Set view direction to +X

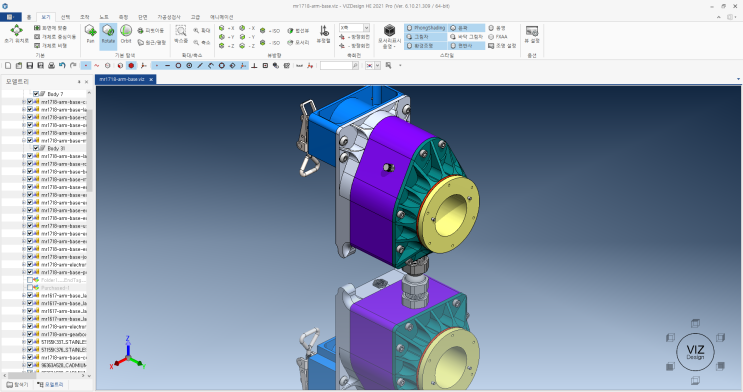(227, 28)
